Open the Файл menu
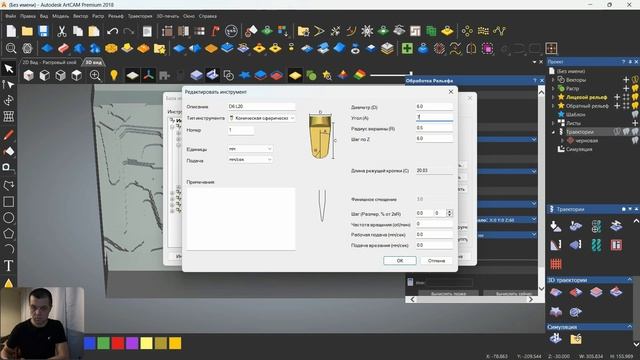 [x=11, y=16]
